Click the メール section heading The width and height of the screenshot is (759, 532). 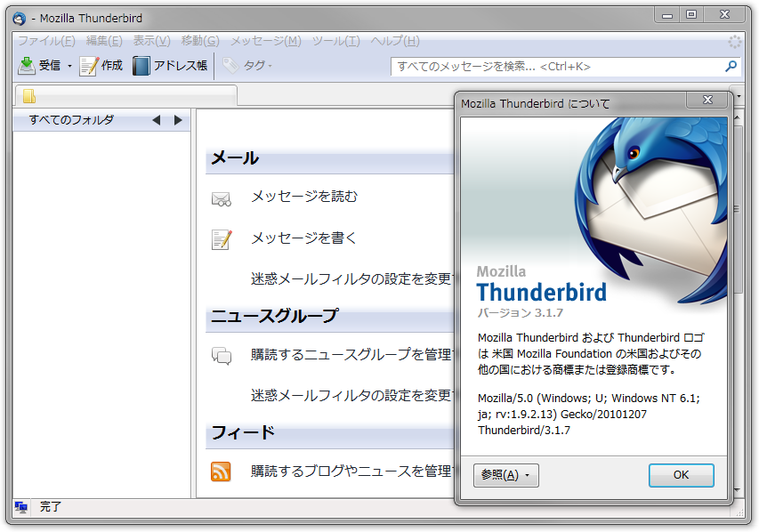pos(235,157)
